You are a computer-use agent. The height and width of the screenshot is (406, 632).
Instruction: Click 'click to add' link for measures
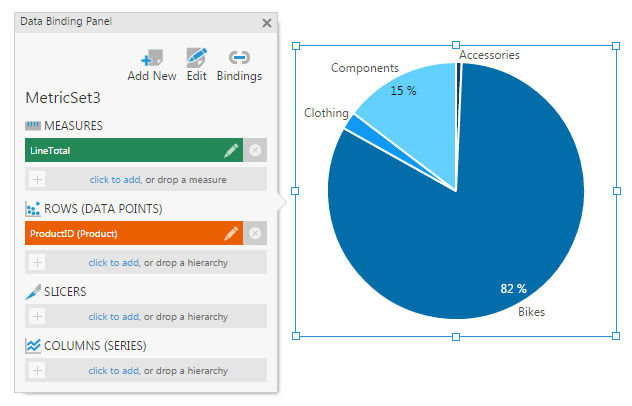[113, 180]
